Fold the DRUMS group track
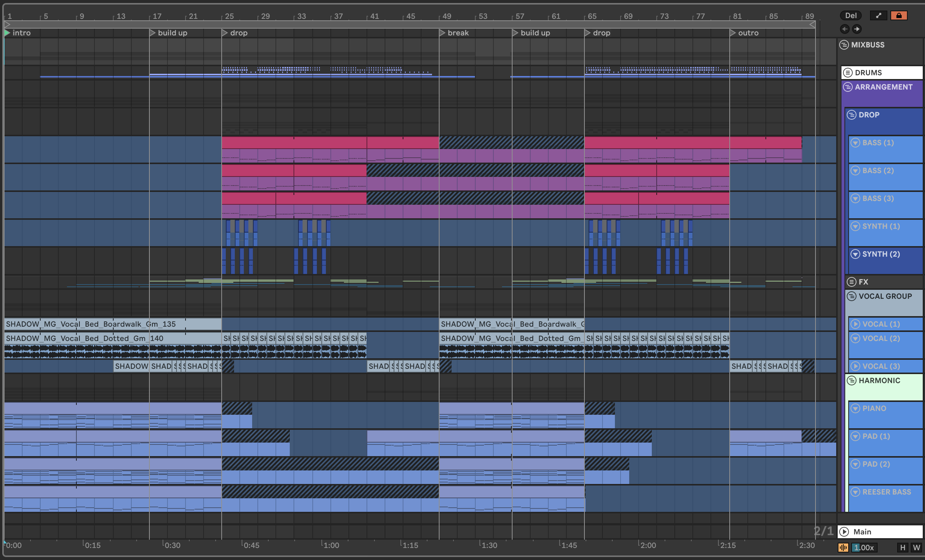This screenshot has width=925, height=560. click(848, 73)
